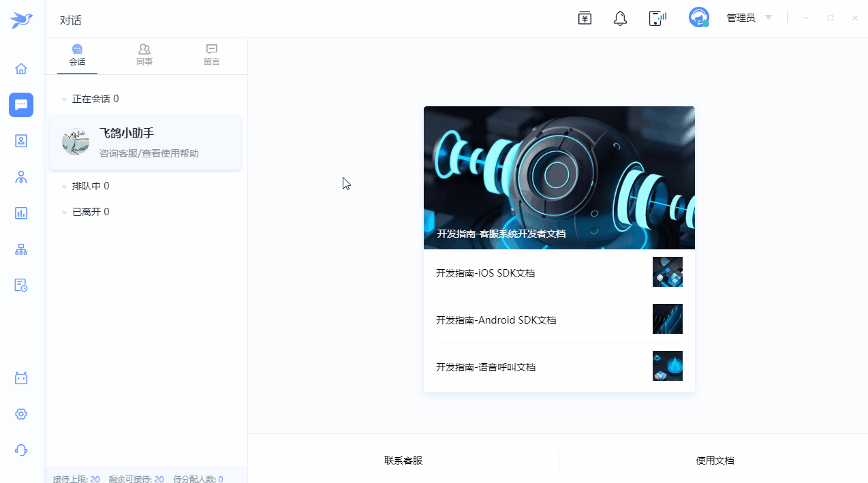Screen dimensions: 868x483
Task: Expand the 排队中 group
Action: tap(65, 187)
